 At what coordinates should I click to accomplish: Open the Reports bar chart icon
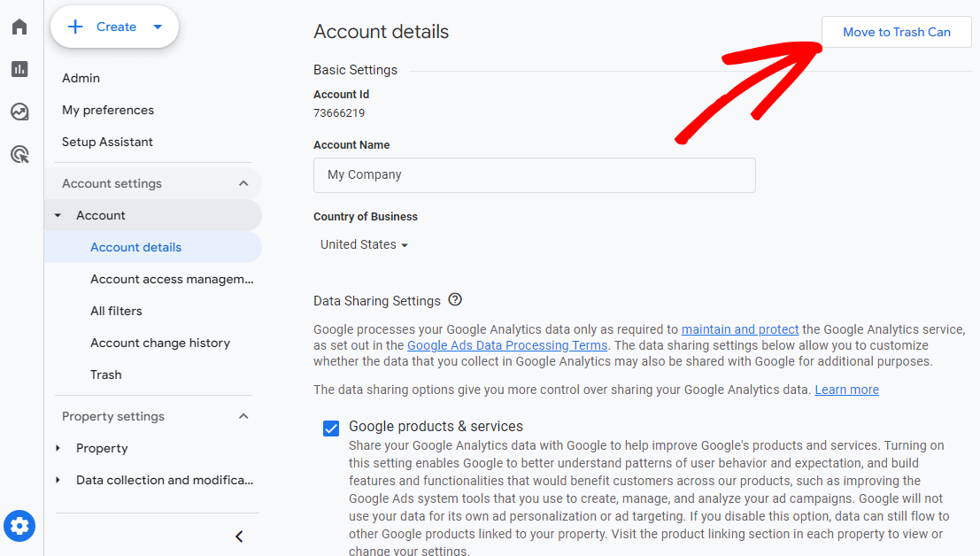[19, 69]
